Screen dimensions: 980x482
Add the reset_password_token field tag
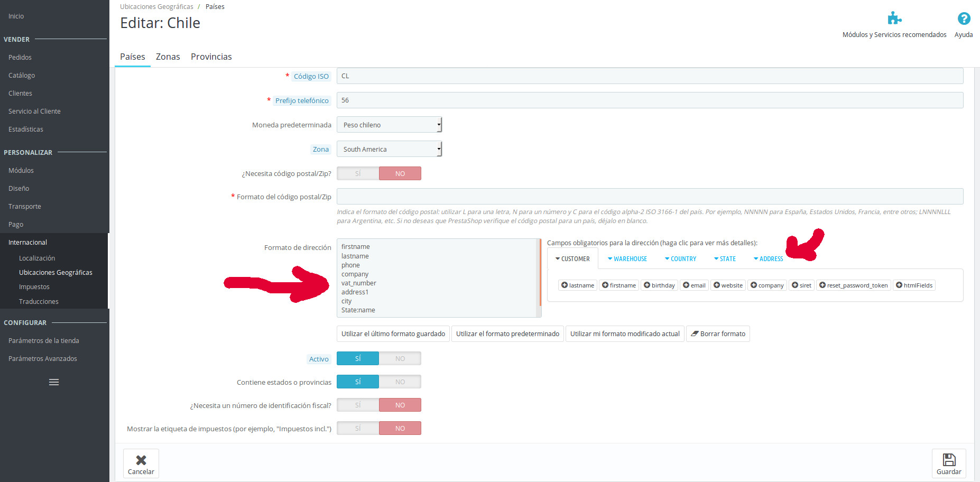point(853,285)
